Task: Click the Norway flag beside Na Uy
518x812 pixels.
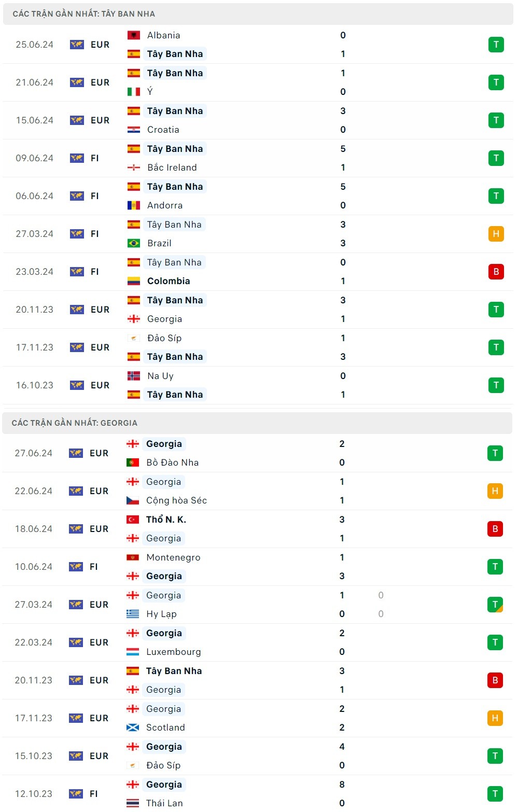Action: pyautogui.click(x=134, y=376)
